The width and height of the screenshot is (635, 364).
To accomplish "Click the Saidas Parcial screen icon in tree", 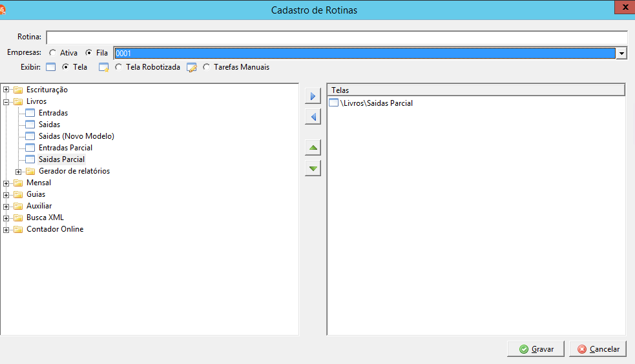I will pos(30,159).
